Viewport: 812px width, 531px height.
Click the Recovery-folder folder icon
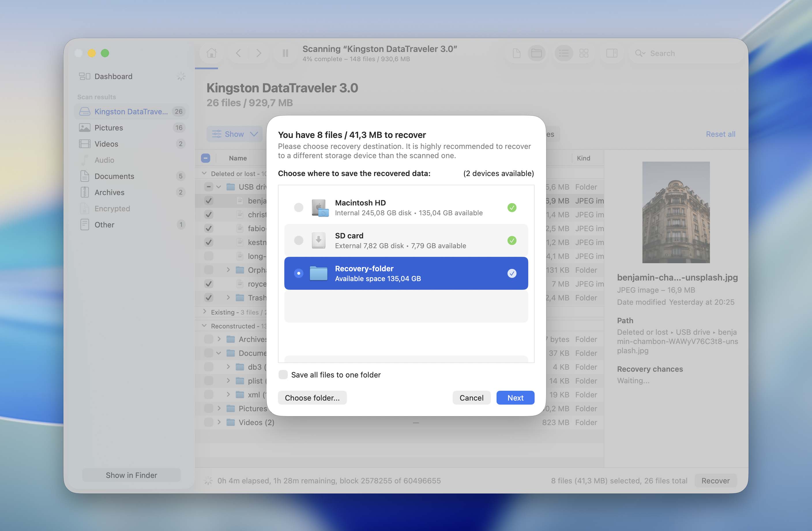click(x=318, y=273)
